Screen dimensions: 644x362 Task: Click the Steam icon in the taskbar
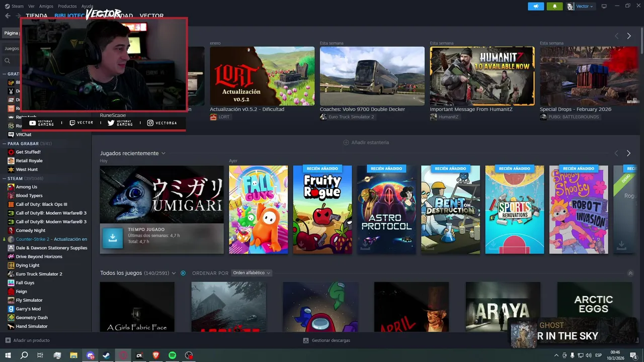[107, 355]
